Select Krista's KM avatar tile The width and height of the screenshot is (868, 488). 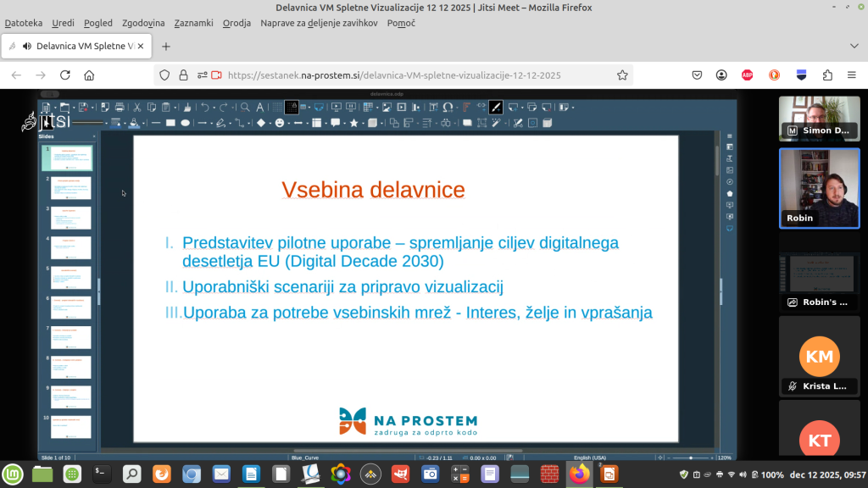(x=820, y=356)
